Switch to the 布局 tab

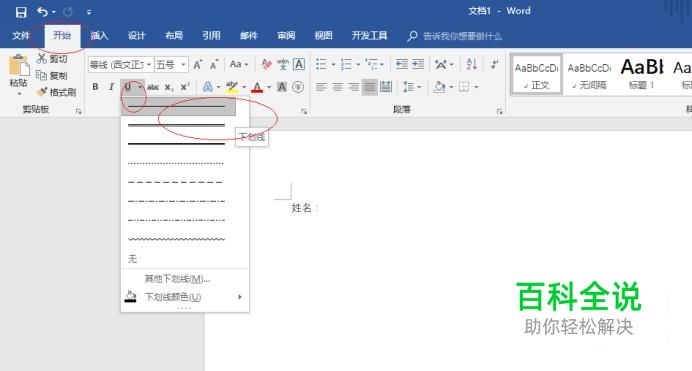tap(174, 36)
